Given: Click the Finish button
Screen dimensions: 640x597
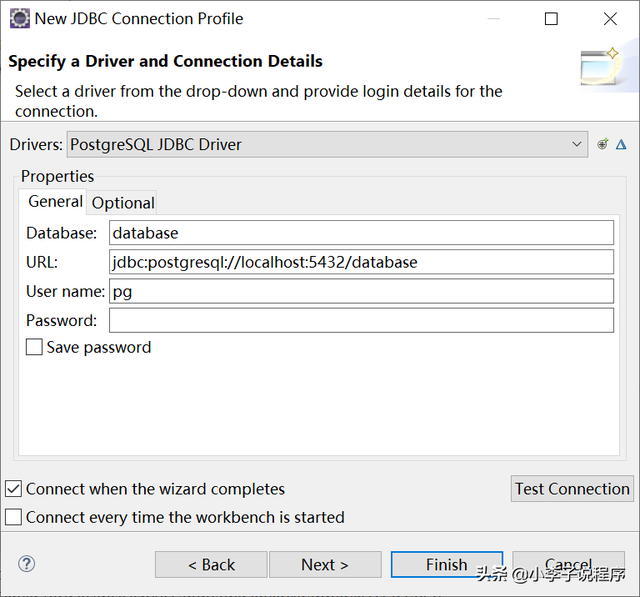Looking at the screenshot, I should (447, 565).
